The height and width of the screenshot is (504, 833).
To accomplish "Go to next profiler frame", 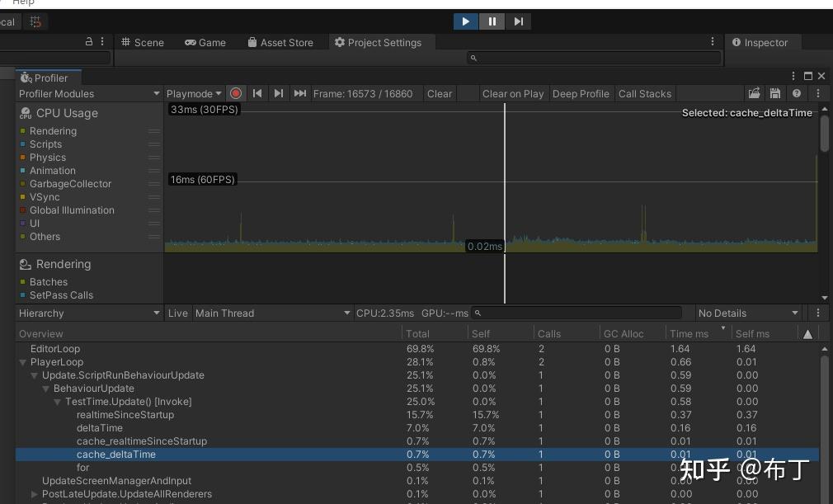I will coord(279,93).
